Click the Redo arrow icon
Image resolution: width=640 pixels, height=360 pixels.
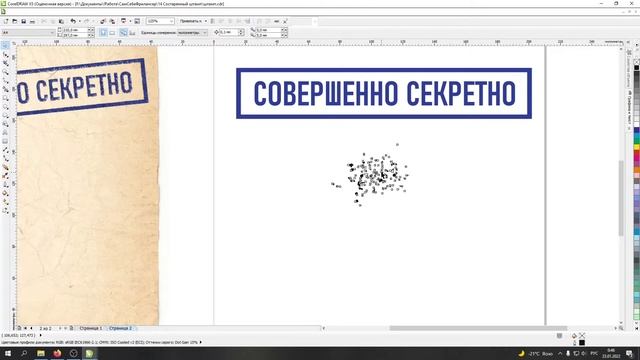point(87,21)
